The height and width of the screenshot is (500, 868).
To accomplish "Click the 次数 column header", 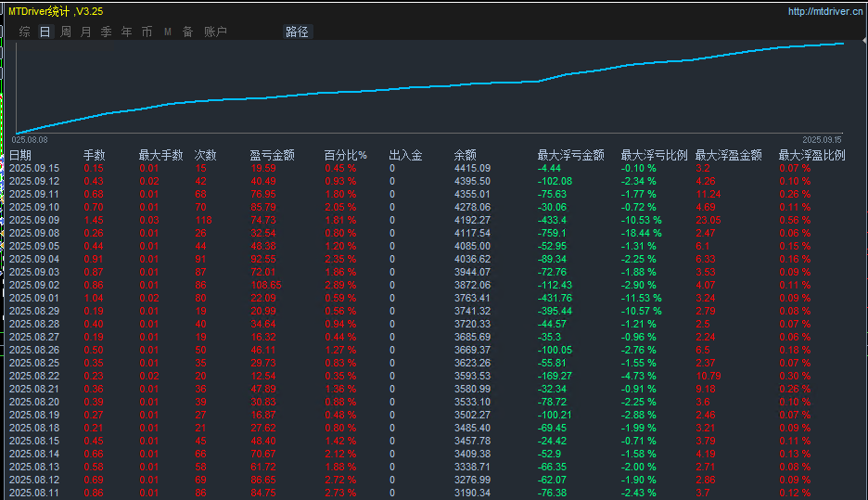I will click(x=205, y=155).
